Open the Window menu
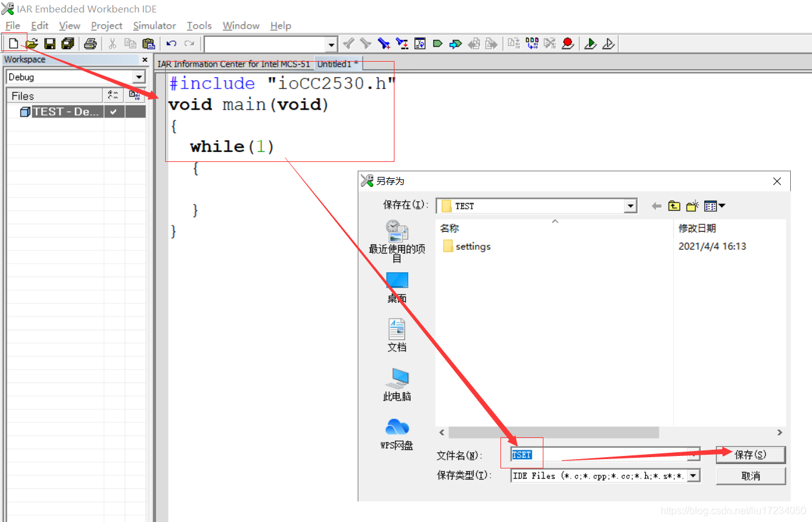 [x=241, y=26]
